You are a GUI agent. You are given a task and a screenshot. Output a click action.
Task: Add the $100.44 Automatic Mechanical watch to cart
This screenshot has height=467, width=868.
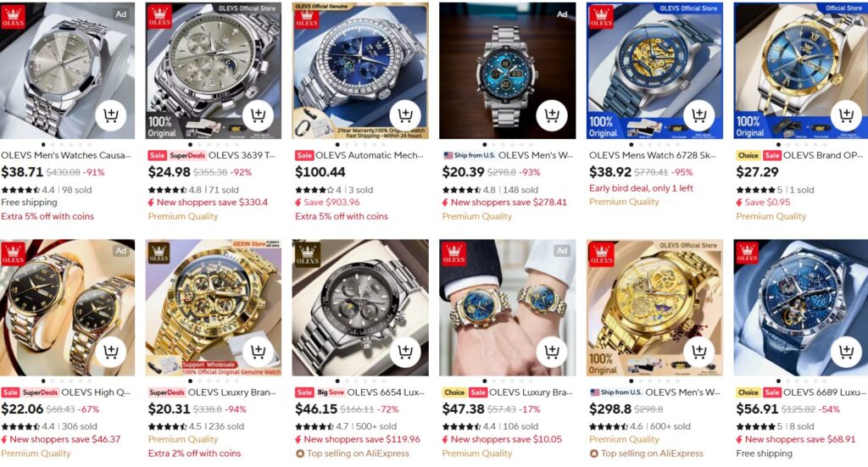coord(405,115)
